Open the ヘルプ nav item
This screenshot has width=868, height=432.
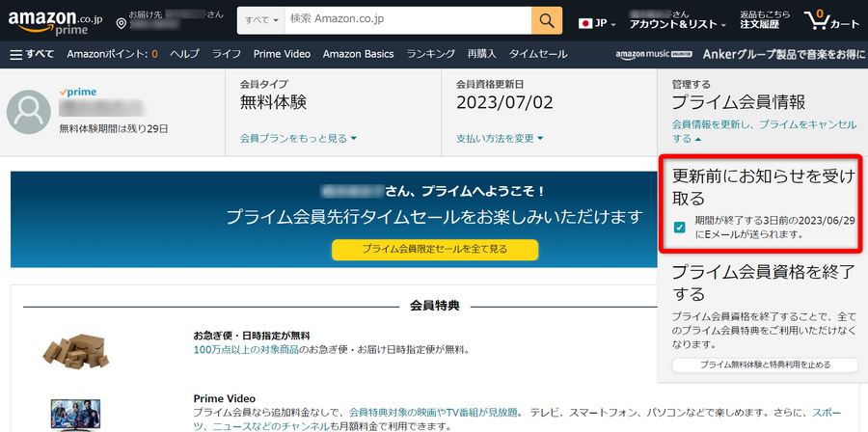[184, 54]
